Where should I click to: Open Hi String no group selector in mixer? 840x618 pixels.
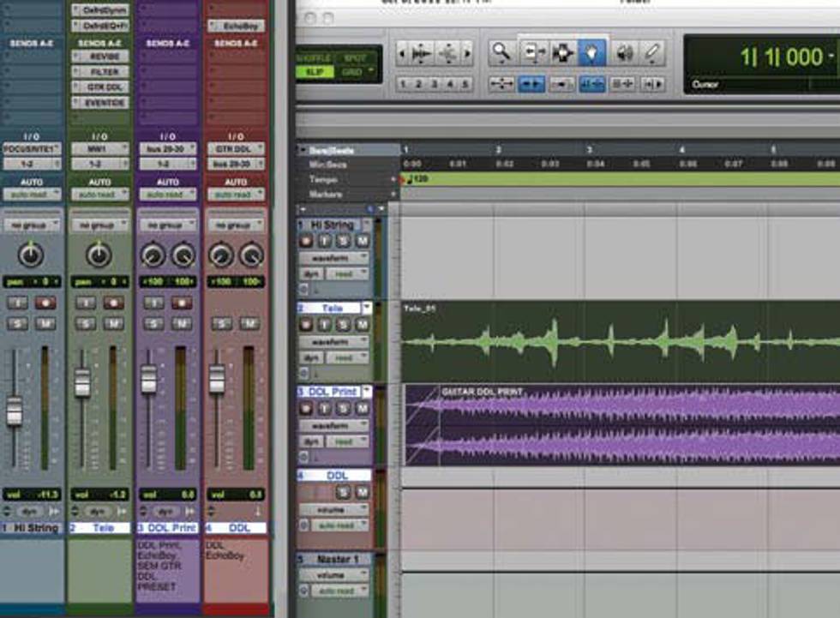[x=32, y=225]
